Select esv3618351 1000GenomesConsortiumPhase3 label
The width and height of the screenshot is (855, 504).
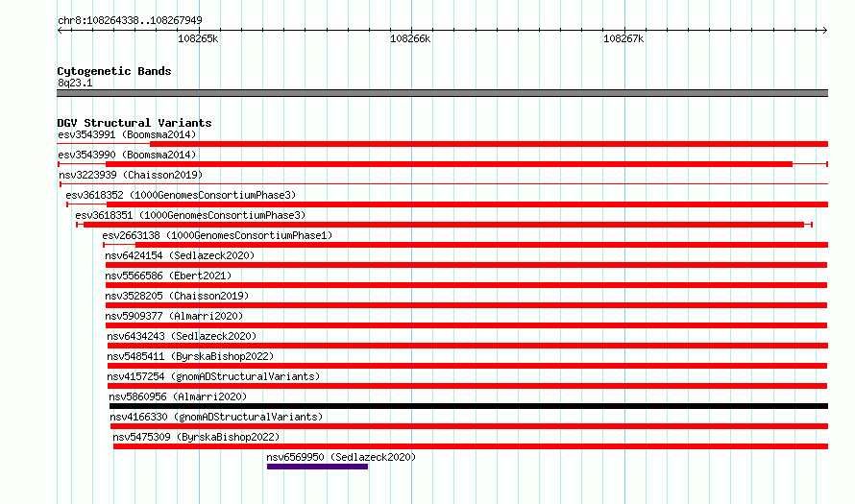tap(190, 215)
